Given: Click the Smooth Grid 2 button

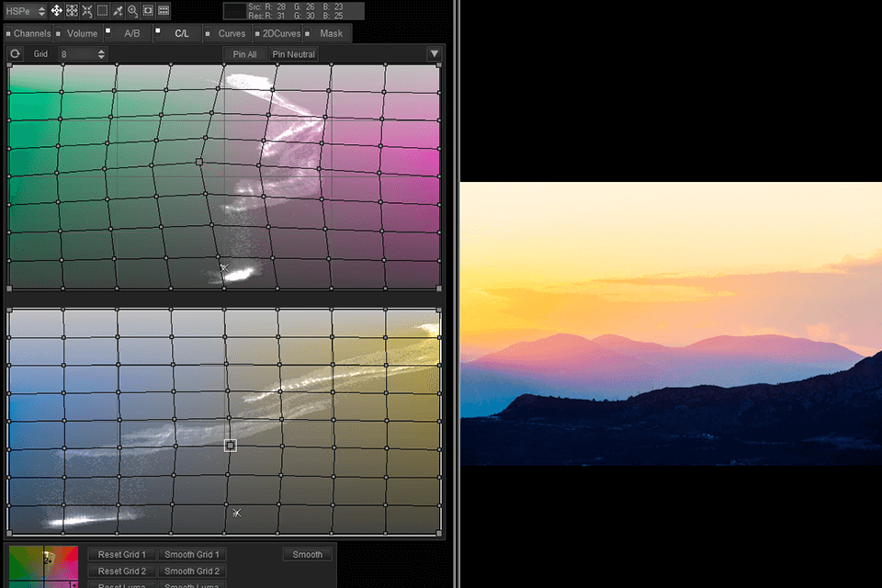Looking at the screenshot, I should click(192, 571).
